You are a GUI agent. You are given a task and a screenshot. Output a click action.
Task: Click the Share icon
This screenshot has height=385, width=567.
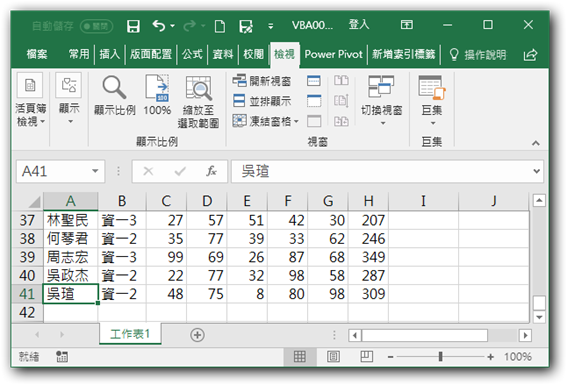coord(530,55)
